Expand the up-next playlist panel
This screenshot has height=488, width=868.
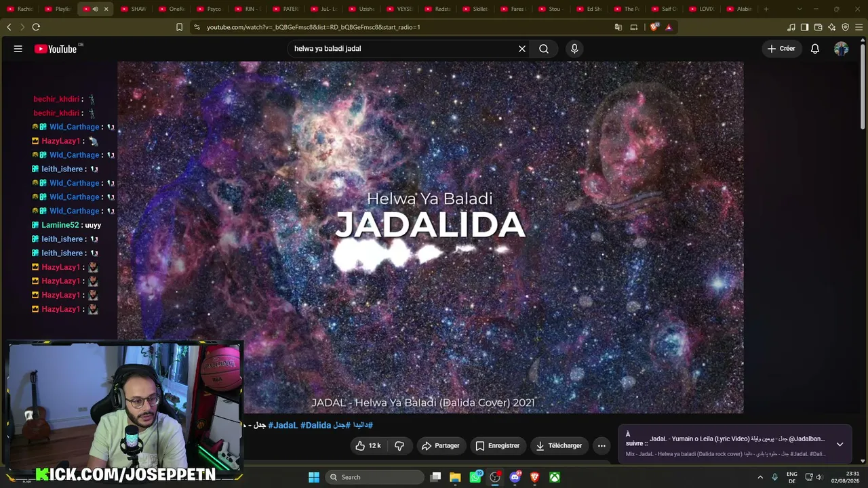click(840, 445)
